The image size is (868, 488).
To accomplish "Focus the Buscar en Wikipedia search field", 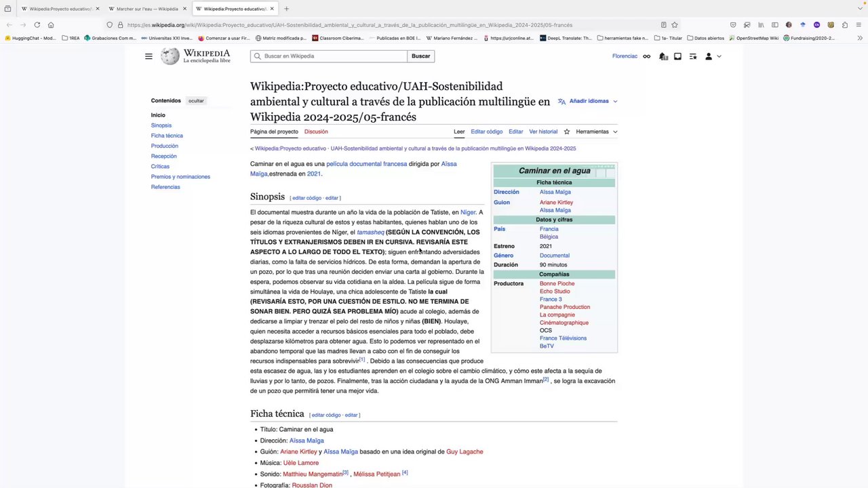I will coord(329,56).
